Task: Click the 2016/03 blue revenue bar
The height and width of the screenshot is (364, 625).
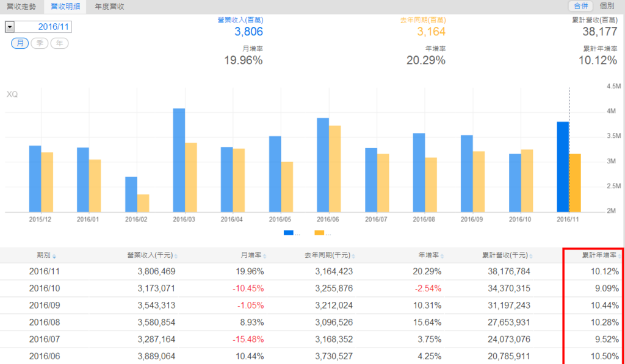Action: tap(179, 160)
